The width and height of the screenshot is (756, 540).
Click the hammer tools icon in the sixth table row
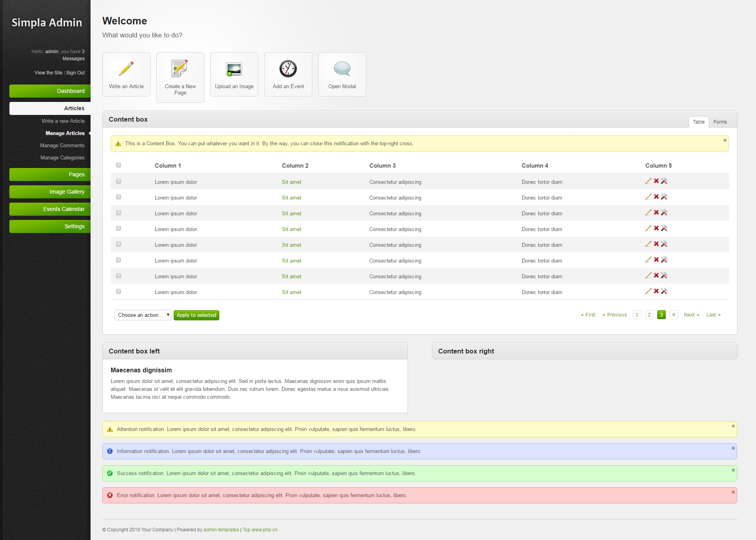coord(664,260)
